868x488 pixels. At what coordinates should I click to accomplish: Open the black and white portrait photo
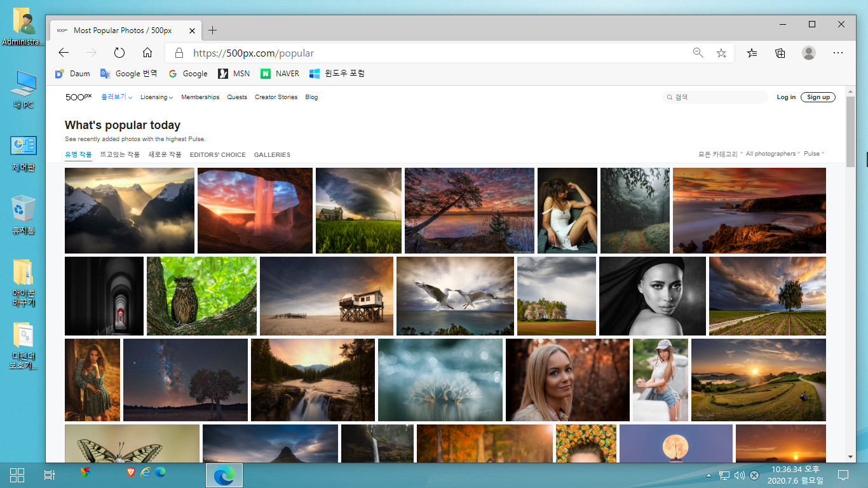[653, 295]
